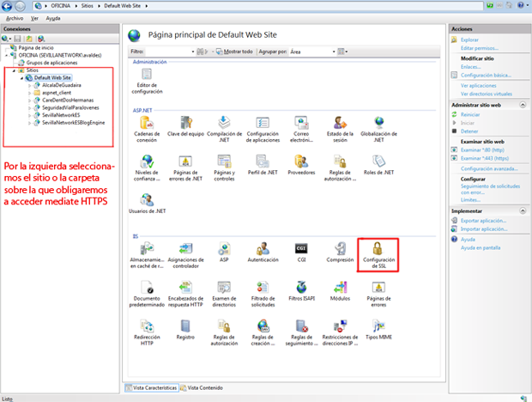Screen dimensions: 532x402
Task: Open Correo electrónico feature icon
Action: pyautogui.click(x=301, y=129)
